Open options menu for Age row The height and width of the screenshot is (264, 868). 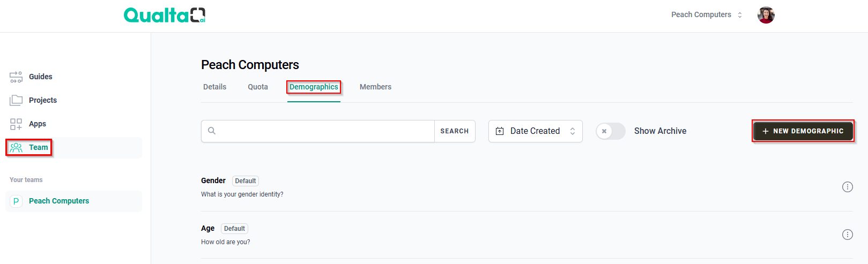point(847,235)
